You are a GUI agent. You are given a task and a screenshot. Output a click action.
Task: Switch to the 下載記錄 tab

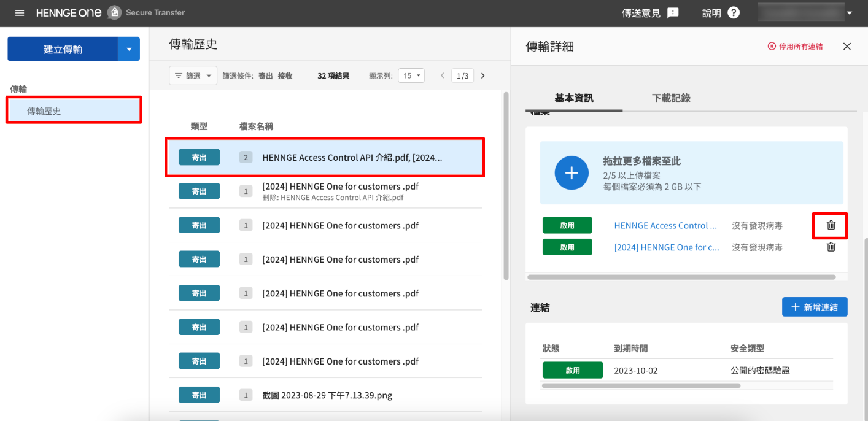[x=671, y=98]
